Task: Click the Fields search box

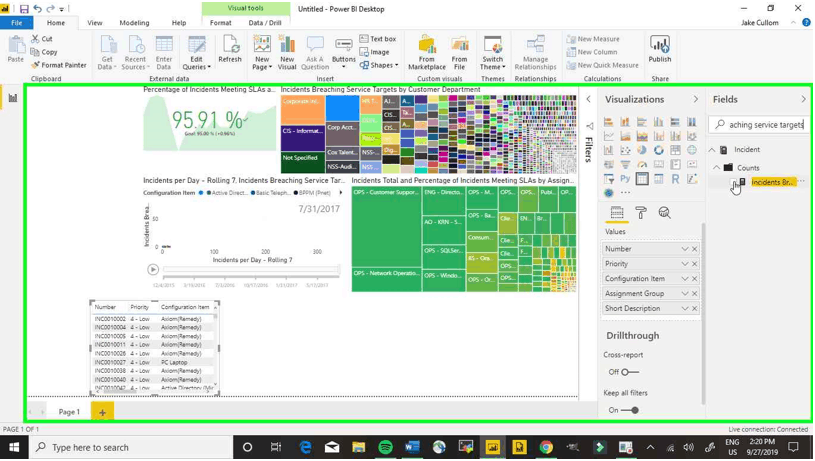Action: tap(759, 125)
